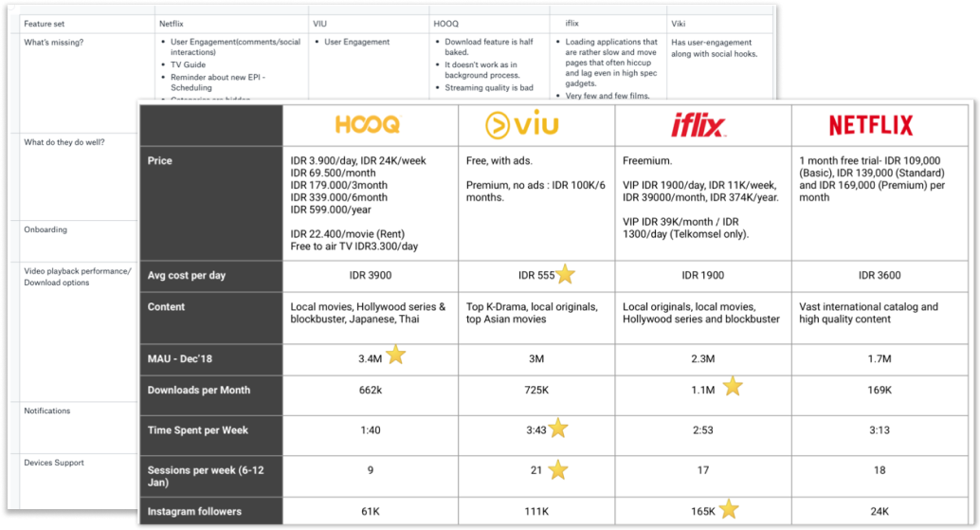Click iflix MAU value 2.3M
This screenshot has height=530, width=980.
pyautogui.click(x=702, y=358)
